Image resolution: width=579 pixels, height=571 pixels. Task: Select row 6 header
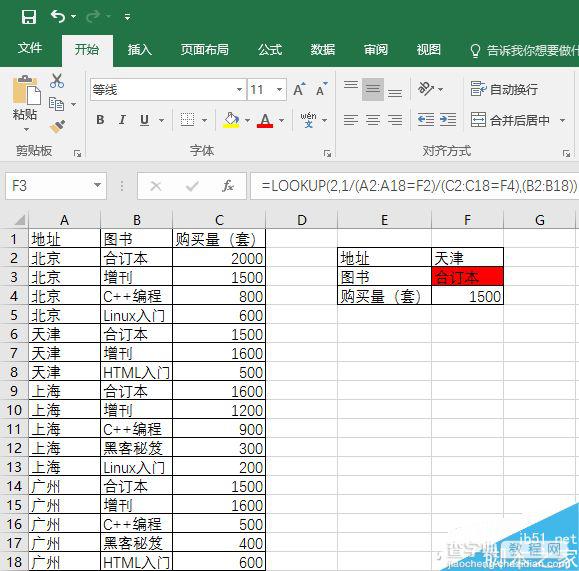[x=14, y=334]
